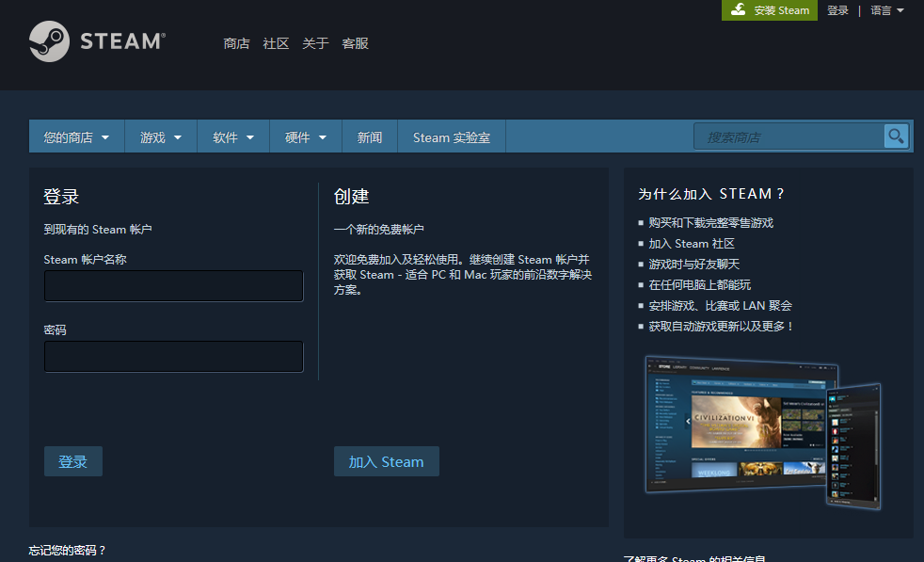Image resolution: width=924 pixels, height=562 pixels.
Task: Go to 社区 in top navigation
Action: click(276, 43)
